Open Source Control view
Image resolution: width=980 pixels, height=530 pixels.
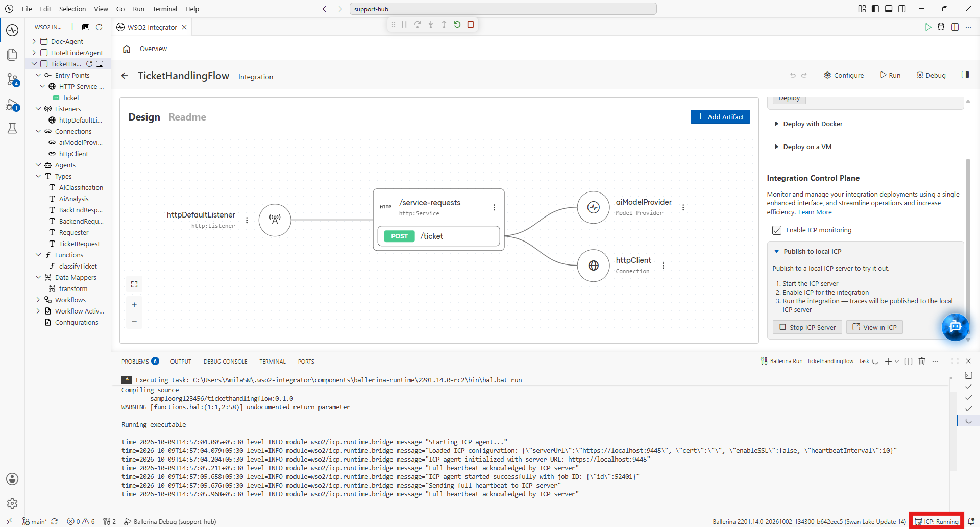[12, 79]
